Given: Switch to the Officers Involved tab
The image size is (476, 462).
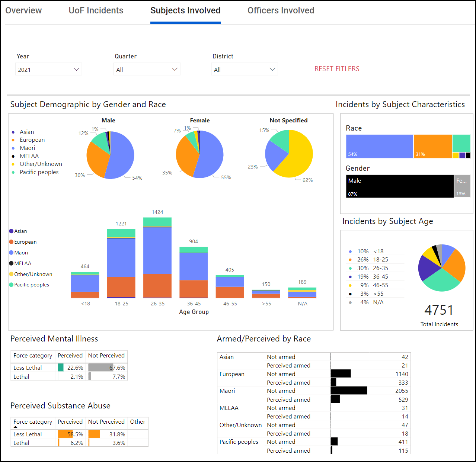Looking at the screenshot, I should (x=281, y=10).
